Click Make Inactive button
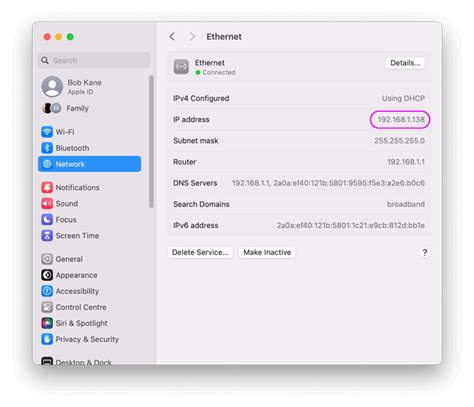474x407 pixels. coord(267,252)
